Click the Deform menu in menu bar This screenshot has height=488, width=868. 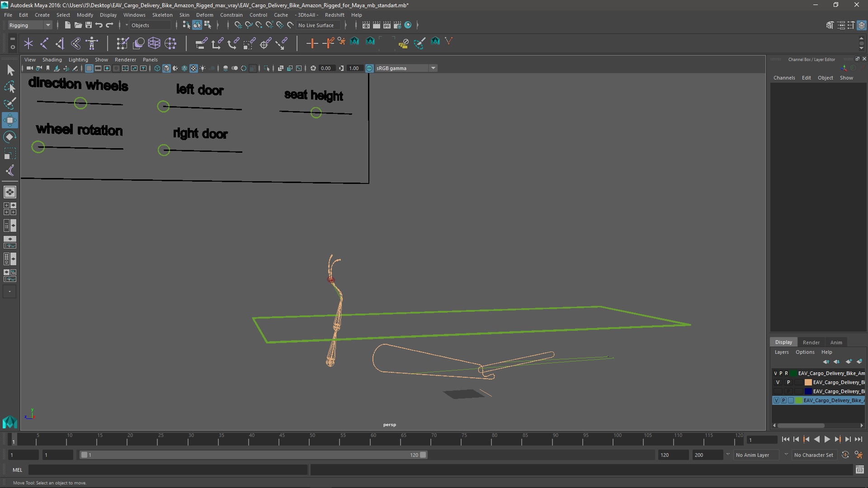204,15
